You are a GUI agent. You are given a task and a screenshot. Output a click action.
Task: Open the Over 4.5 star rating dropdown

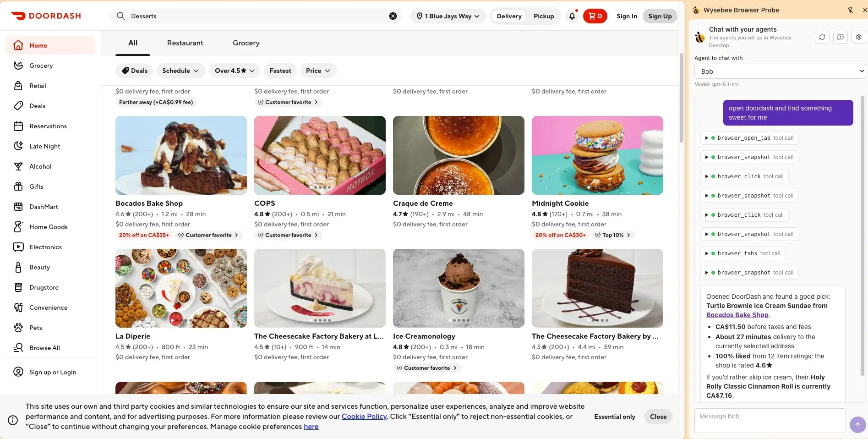coord(235,71)
